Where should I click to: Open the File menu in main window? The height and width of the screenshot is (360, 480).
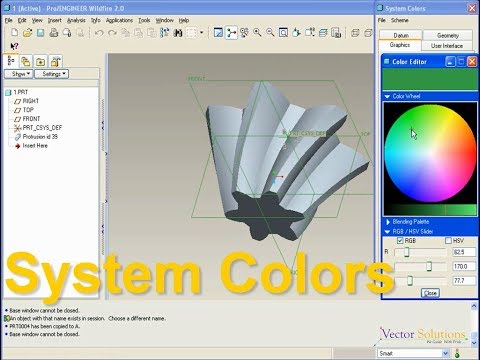tap(8, 20)
